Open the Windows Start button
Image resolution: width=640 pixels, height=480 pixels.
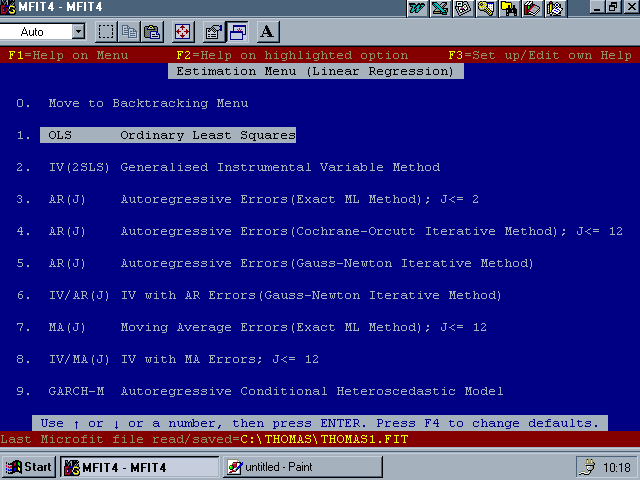click(29, 467)
